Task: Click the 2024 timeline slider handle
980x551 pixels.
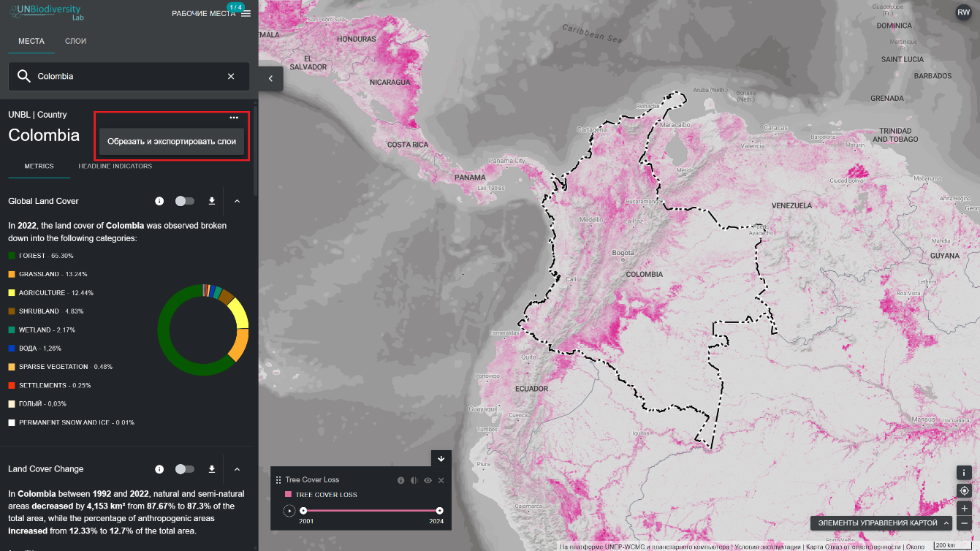Action: coord(439,511)
